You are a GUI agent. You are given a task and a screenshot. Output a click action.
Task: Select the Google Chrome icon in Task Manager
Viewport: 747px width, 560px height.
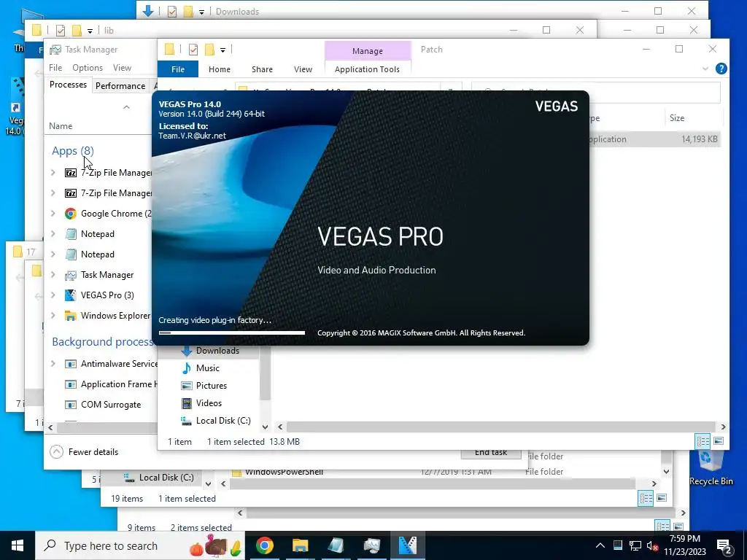[x=71, y=214]
